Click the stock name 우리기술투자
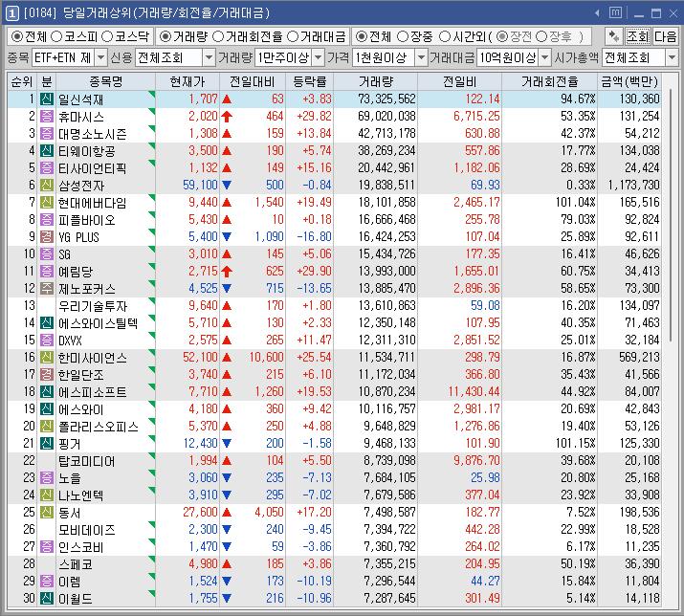 tap(93, 306)
